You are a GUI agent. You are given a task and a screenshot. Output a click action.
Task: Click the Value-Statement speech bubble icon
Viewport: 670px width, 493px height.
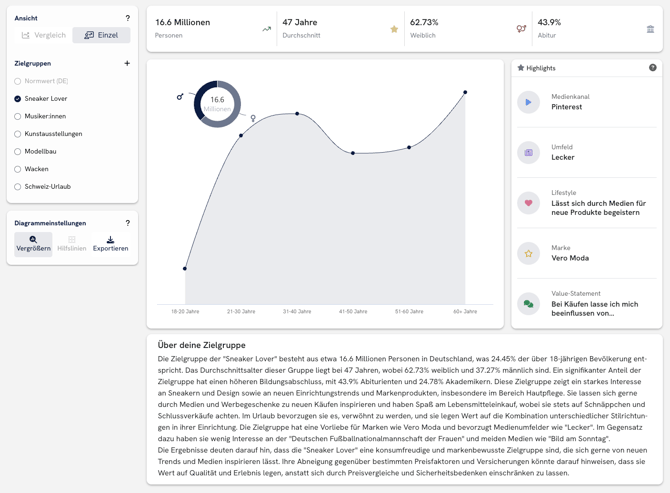tap(528, 304)
